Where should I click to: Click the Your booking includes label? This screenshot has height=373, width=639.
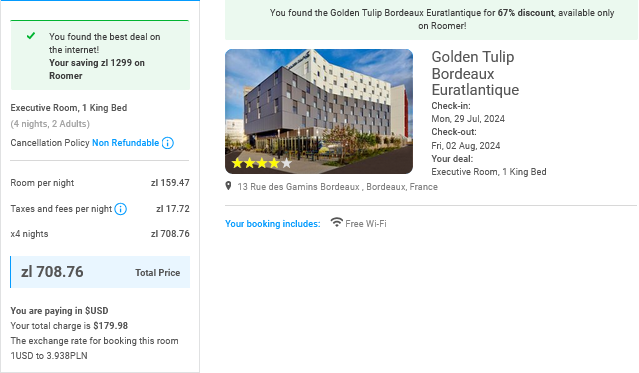(x=273, y=224)
